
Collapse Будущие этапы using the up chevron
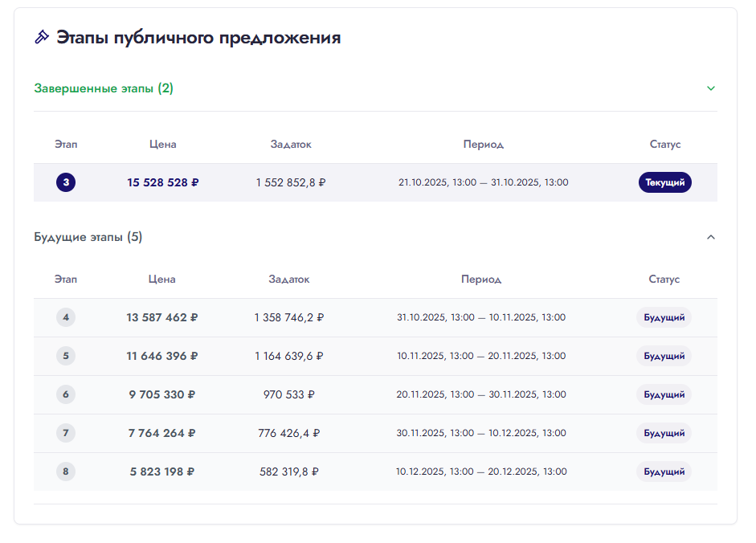(x=710, y=237)
